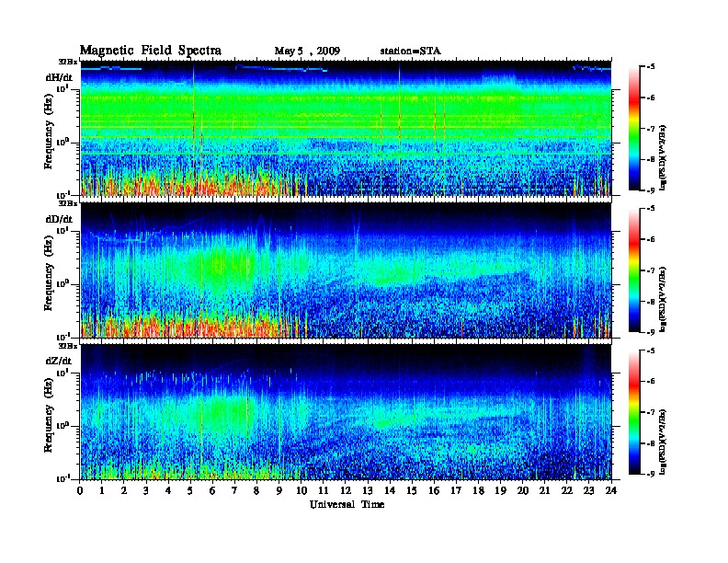Click the "-8" tick on dD/dt color bar
The image size is (728, 563).
[651, 302]
